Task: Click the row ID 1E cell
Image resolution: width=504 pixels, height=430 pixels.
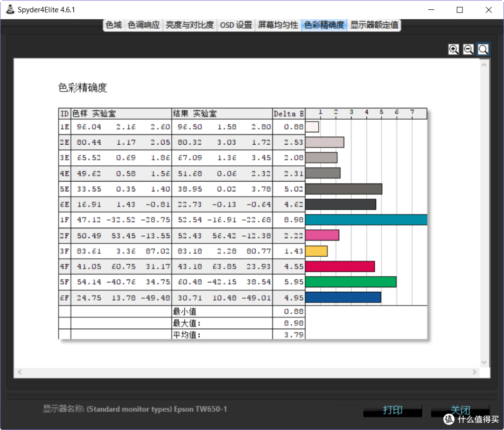Action: coord(64,127)
